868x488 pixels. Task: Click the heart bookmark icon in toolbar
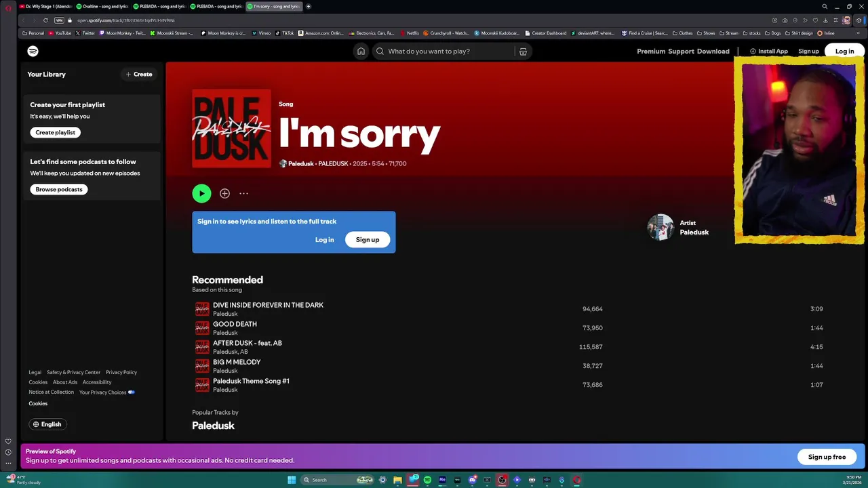(815, 20)
